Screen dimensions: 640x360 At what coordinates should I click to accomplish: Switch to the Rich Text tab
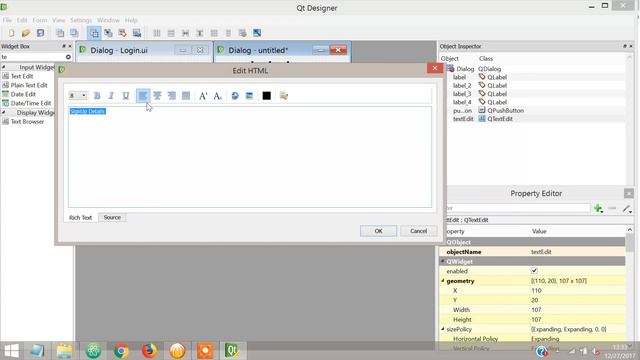click(80, 218)
